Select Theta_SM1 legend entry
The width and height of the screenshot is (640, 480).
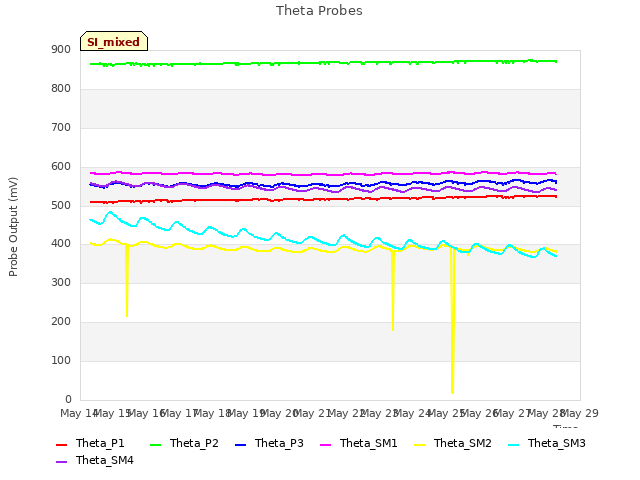359,443
